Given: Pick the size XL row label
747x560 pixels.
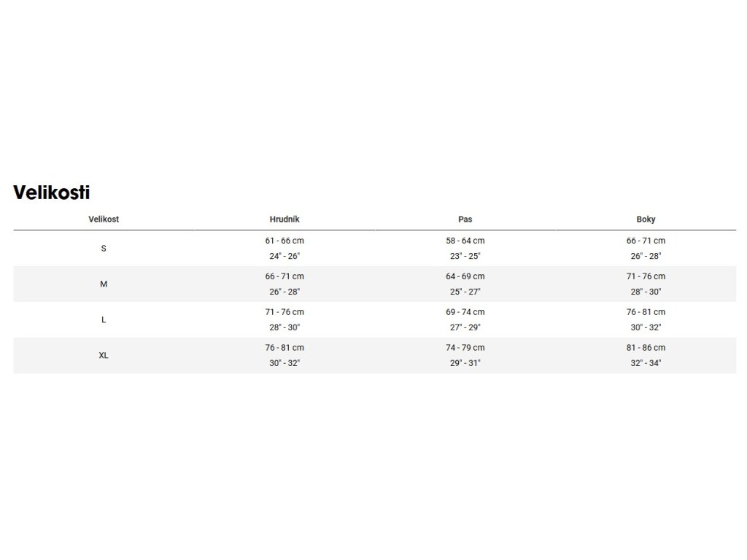Looking at the screenshot, I should tap(104, 356).
